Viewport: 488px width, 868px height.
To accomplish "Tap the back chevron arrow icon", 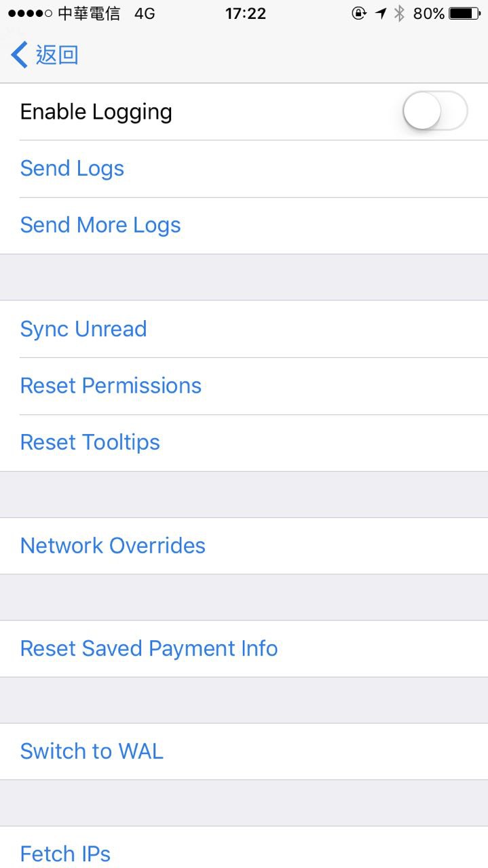I will [x=19, y=55].
